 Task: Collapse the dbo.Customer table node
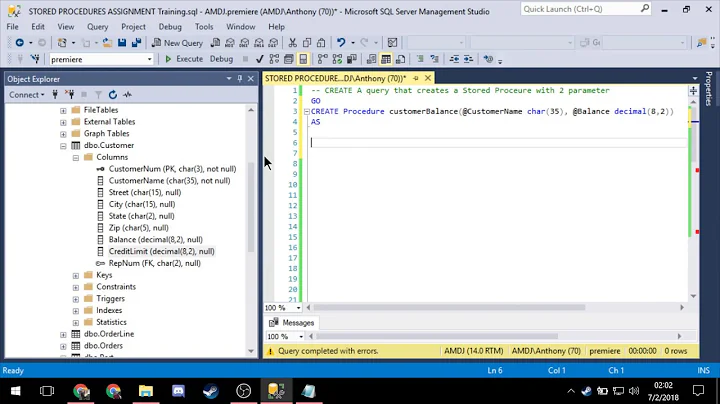pos(63,146)
